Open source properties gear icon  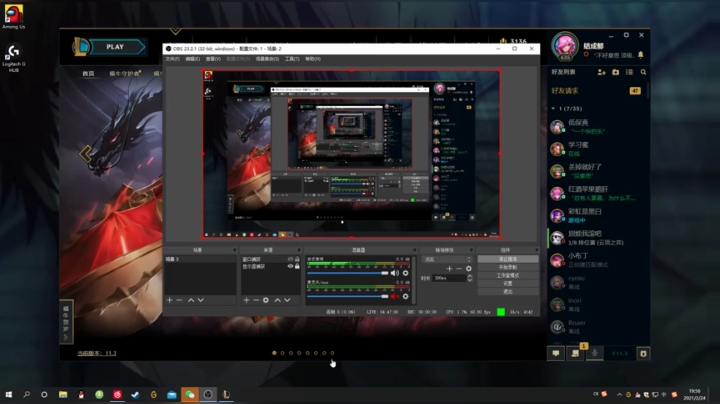266,300
